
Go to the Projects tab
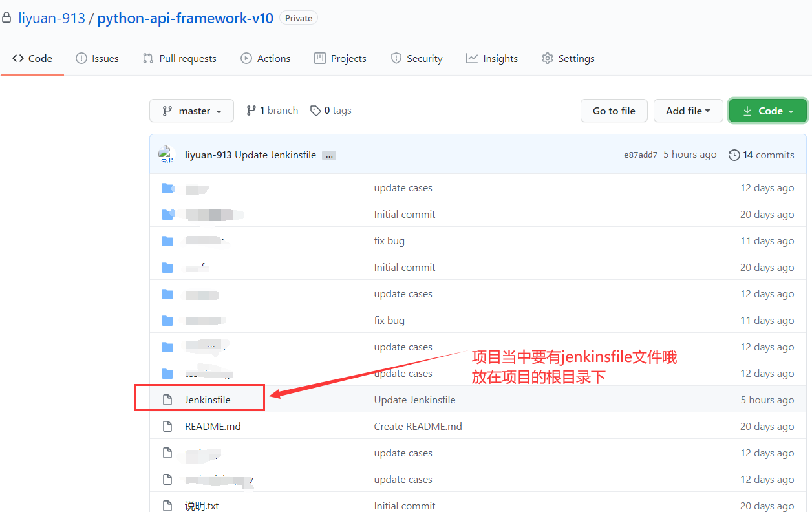point(340,58)
